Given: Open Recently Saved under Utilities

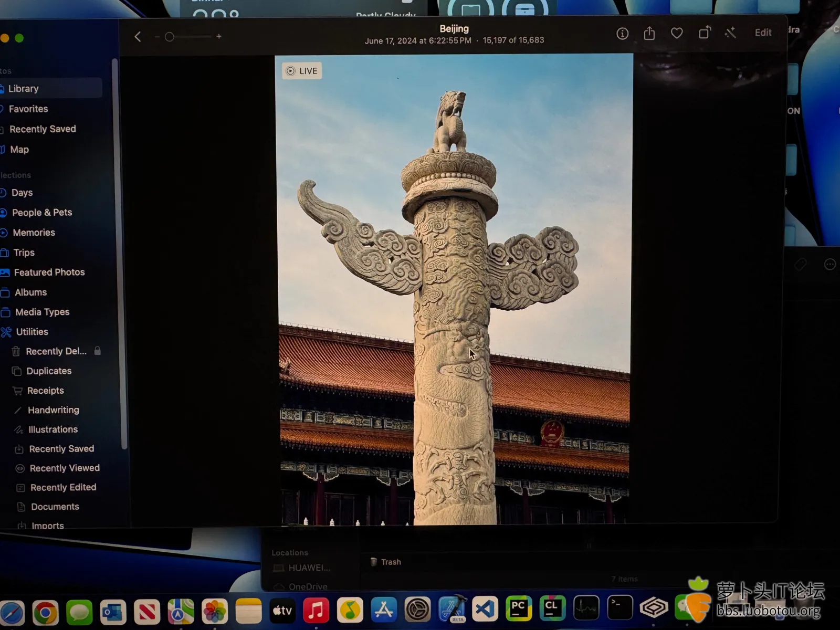Looking at the screenshot, I should click(x=61, y=449).
